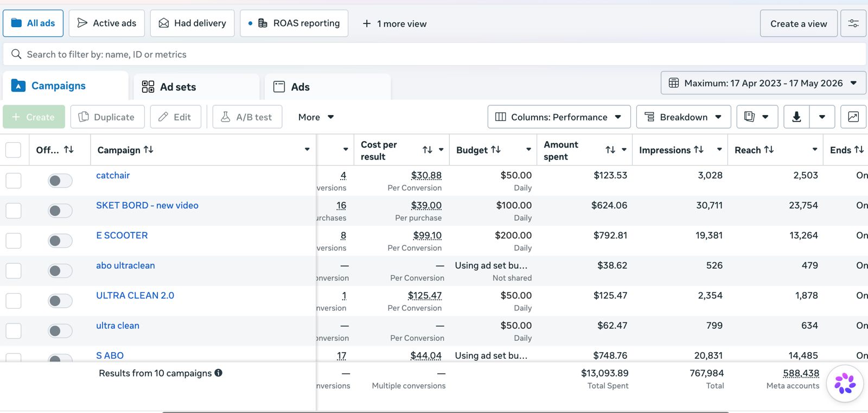Click the Create a view button
The height and width of the screenshot is (413, 868).
pyautogui.click(x=799, y=23)
